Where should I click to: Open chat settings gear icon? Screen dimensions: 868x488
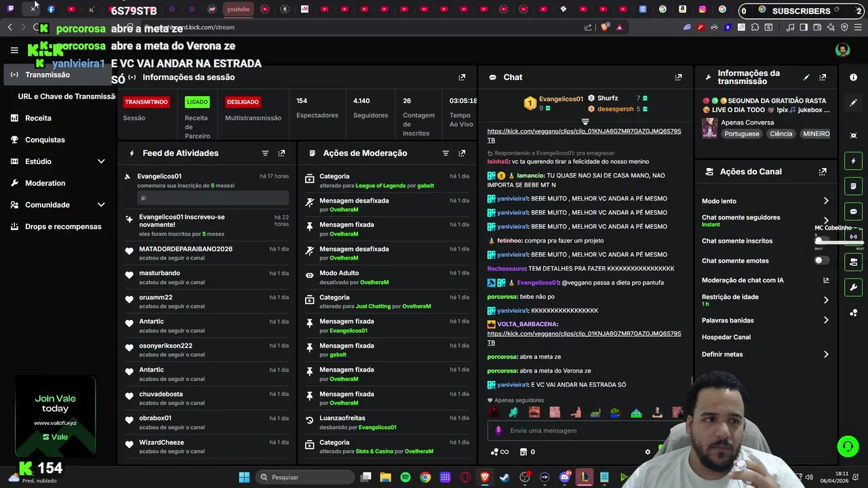tap(648, 452)
